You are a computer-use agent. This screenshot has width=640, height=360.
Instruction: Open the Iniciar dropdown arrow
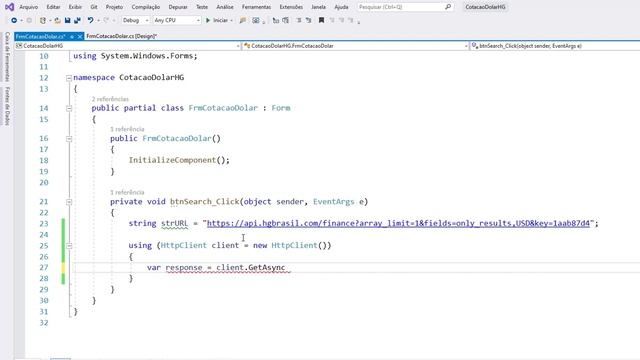231,20
